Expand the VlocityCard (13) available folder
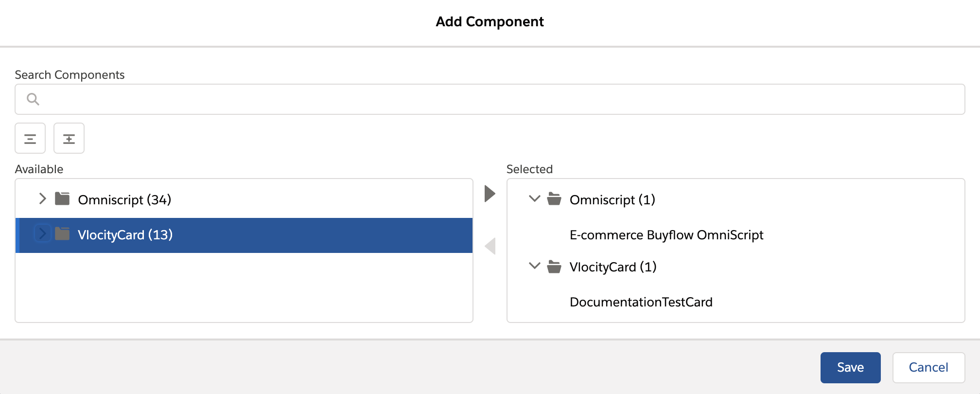 click(x=42, y=234)
